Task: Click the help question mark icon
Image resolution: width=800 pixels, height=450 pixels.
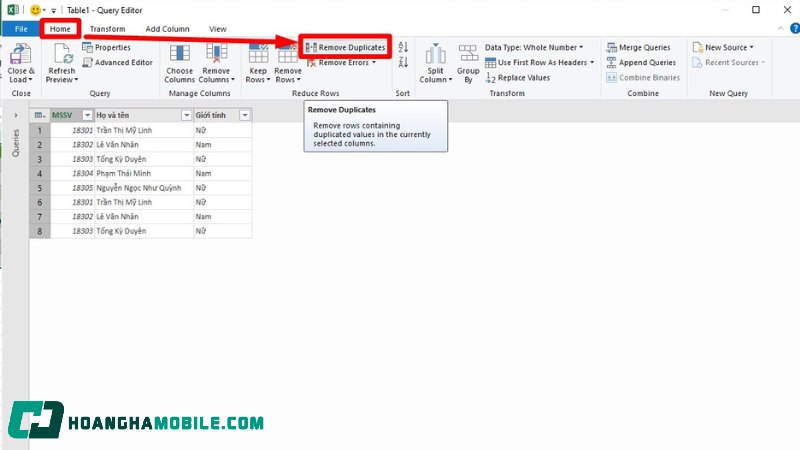Action: click(x=795, y=29)
